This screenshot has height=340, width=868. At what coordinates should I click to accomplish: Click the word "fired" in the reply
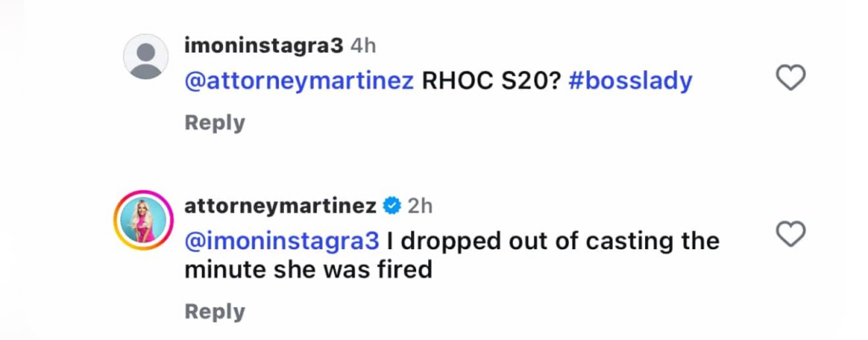[403, 270]
